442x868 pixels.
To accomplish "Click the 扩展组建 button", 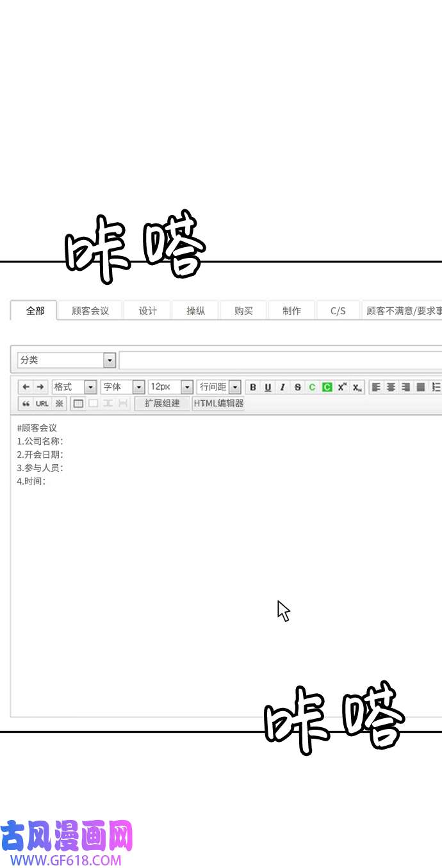I will point(162,404).
